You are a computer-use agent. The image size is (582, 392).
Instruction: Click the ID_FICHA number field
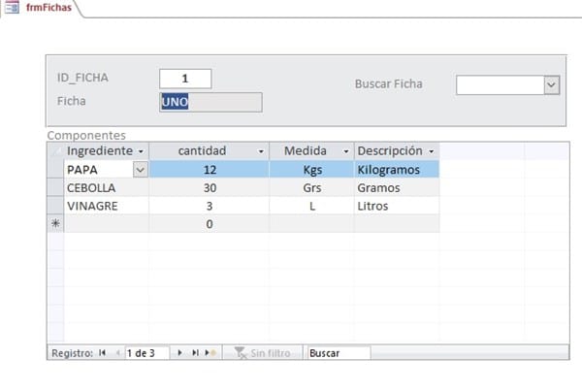point(184,79)
